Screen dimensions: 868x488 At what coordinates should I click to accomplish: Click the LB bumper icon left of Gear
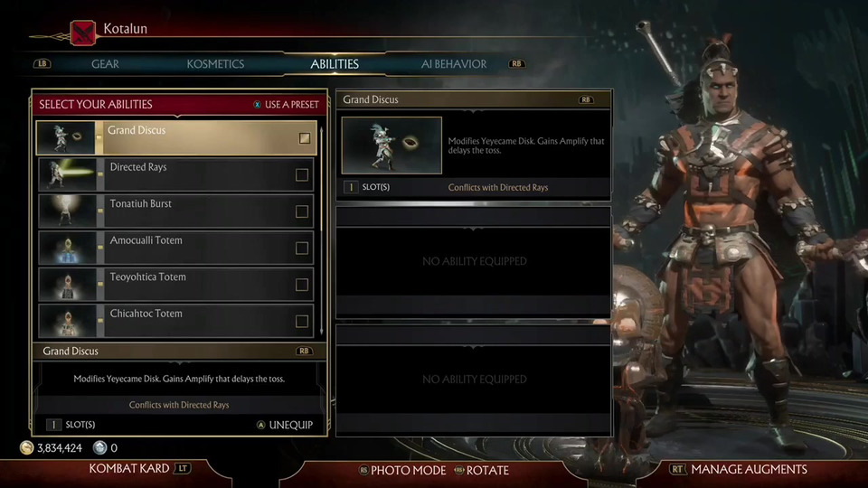(42, 63)
